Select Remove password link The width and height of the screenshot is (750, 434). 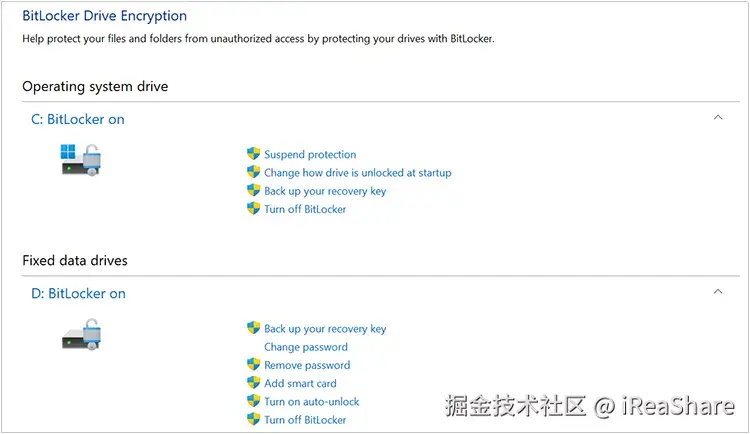coord(307,365)
